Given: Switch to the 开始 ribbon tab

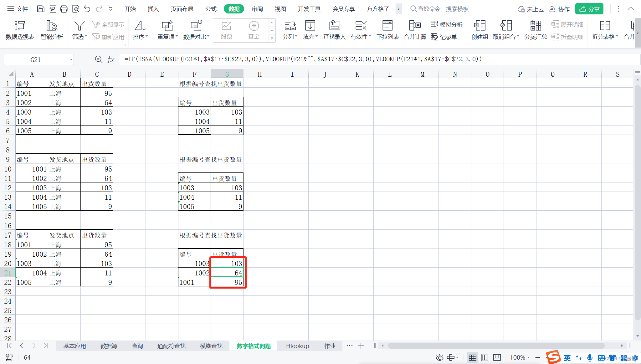Looking at the screenshot, I should pos(130,9).
